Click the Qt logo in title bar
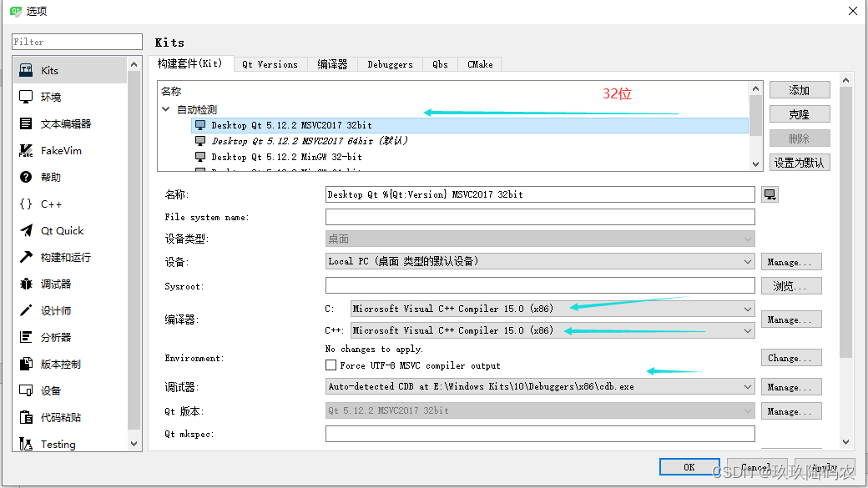This screenshot has height=488, width=868. coord(16,11)
